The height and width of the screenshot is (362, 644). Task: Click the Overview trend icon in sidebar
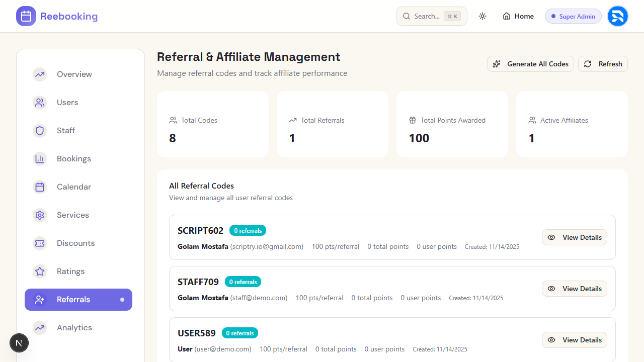point(40,74)
